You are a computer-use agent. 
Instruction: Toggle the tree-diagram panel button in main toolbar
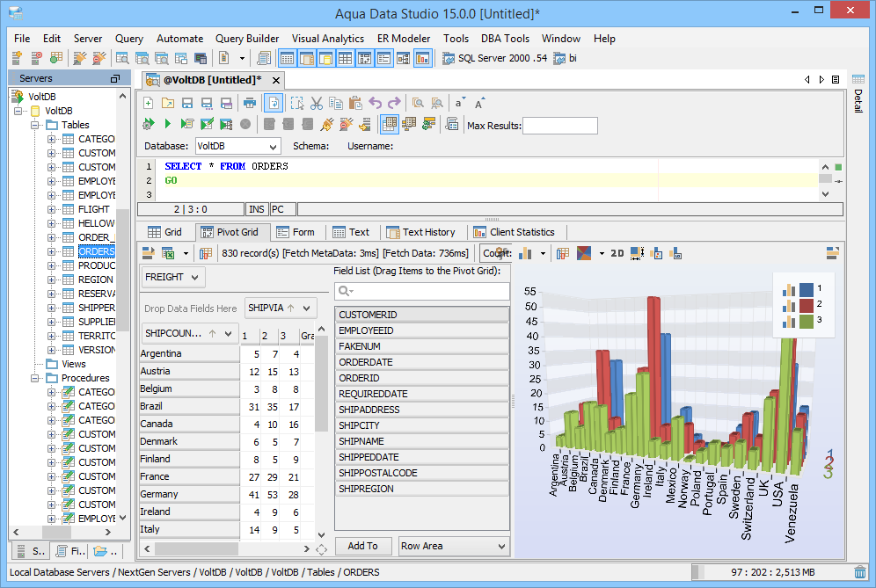click(x=404, y=58)
